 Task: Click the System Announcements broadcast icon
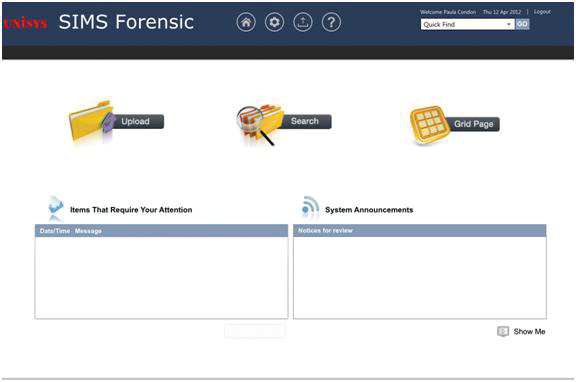tap(310, 208)
